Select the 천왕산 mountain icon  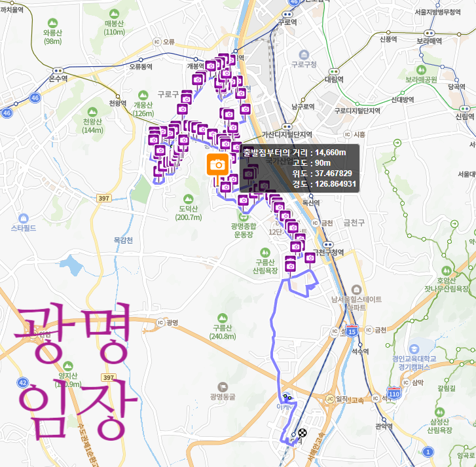coord(92,112)
